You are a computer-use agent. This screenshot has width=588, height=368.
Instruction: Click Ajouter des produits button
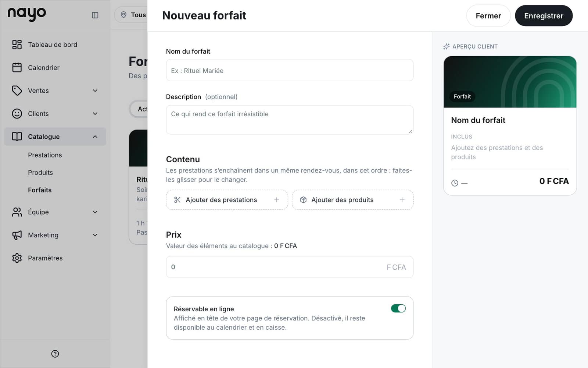pos(352,200)
